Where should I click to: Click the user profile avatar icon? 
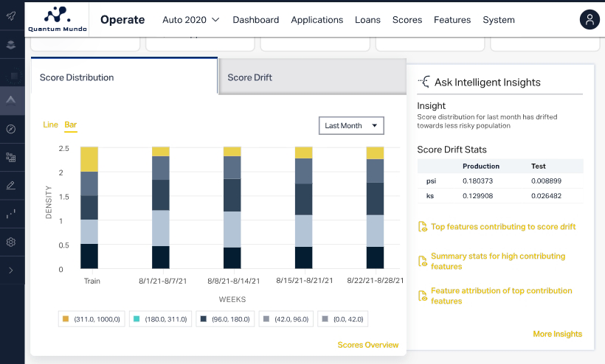590,20
